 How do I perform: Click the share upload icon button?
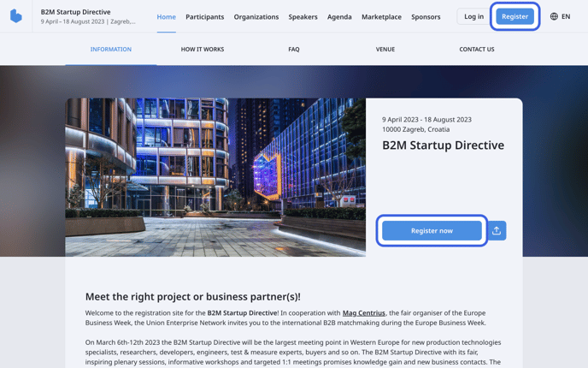point(497,230)
